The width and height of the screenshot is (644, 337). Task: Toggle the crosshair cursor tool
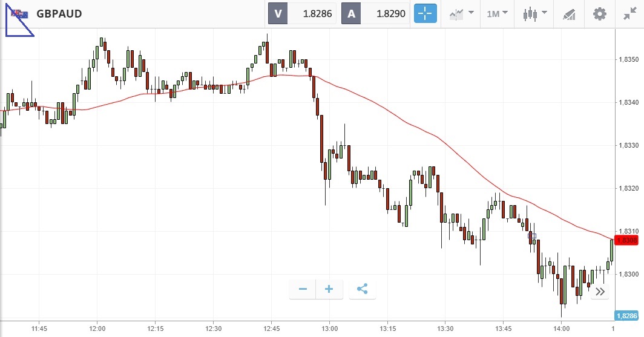425,13
